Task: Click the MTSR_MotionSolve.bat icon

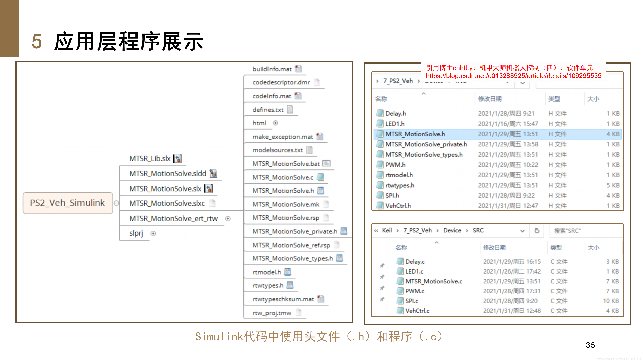Action: [x=326, y=163]
